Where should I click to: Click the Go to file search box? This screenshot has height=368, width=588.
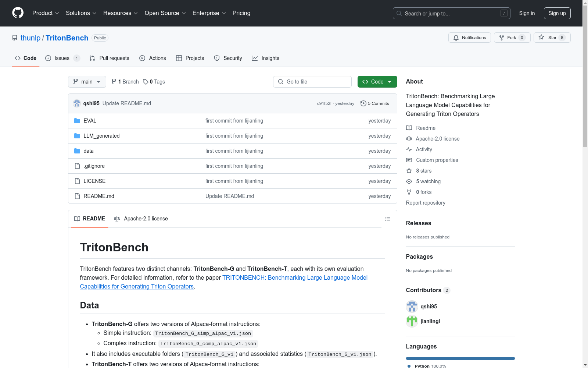pyautogui.click(x=312, y=82)
